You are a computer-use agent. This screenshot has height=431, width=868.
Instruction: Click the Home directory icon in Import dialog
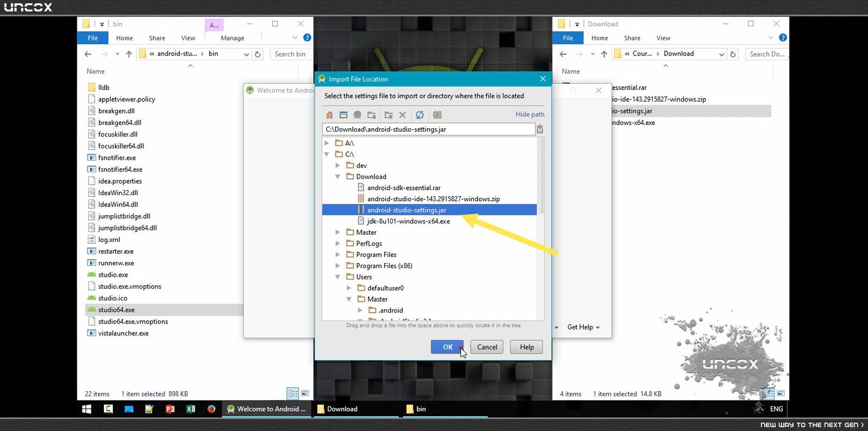329,115
